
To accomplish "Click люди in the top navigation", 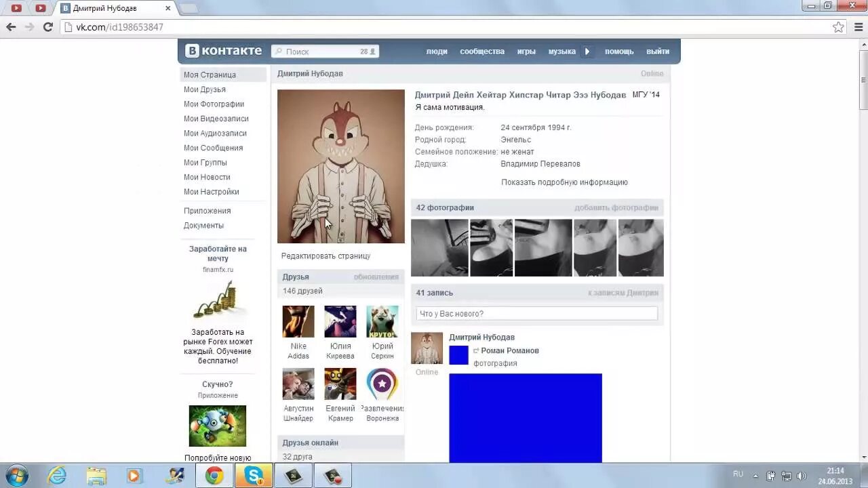I will point(437,52).
